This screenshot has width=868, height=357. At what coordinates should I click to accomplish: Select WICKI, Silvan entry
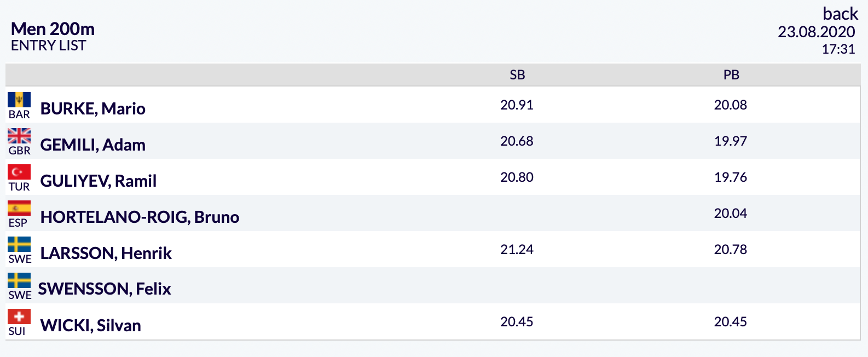(91, 325)
